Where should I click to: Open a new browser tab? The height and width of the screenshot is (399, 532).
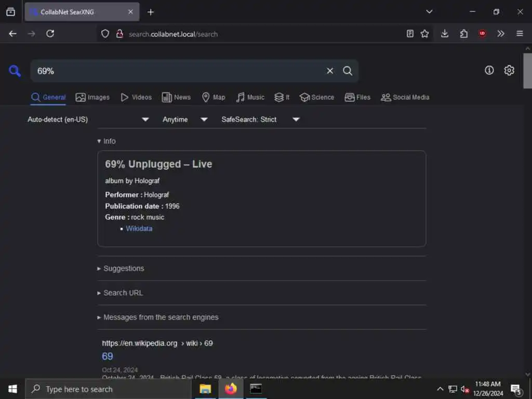point(151,12)
